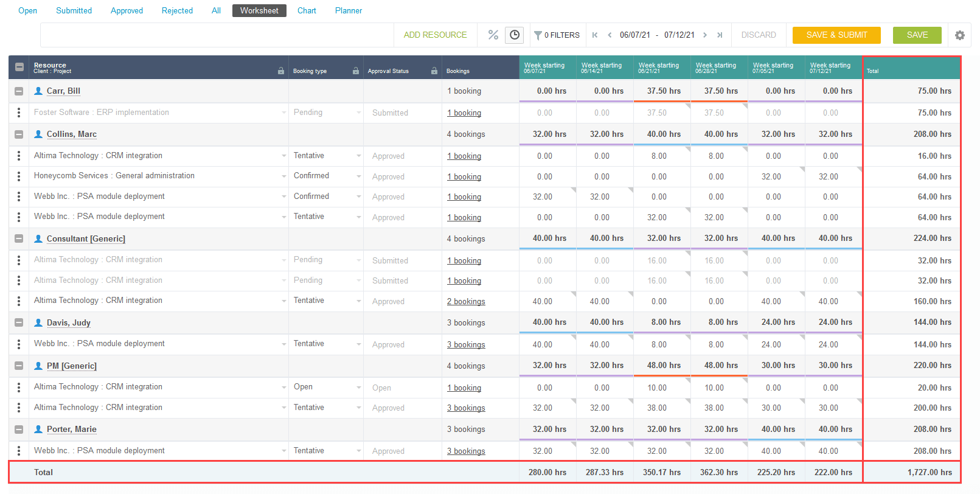Click the Approval Status lock icon
The height and width of the screenshot is (494, 980).
[434, 71]
